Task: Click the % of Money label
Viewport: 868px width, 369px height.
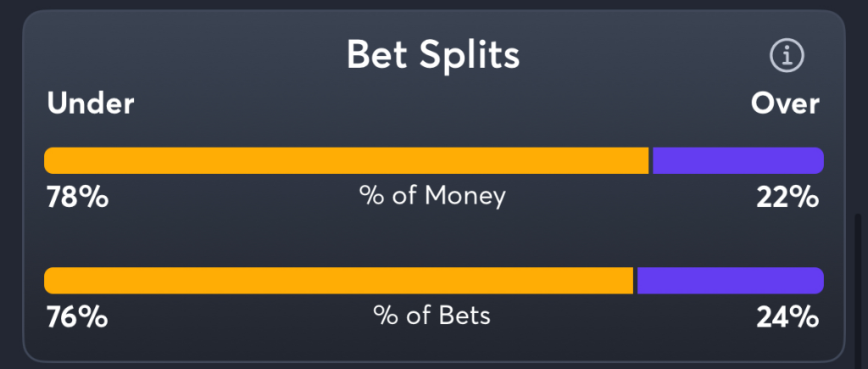Action: [x=432, y=196]
